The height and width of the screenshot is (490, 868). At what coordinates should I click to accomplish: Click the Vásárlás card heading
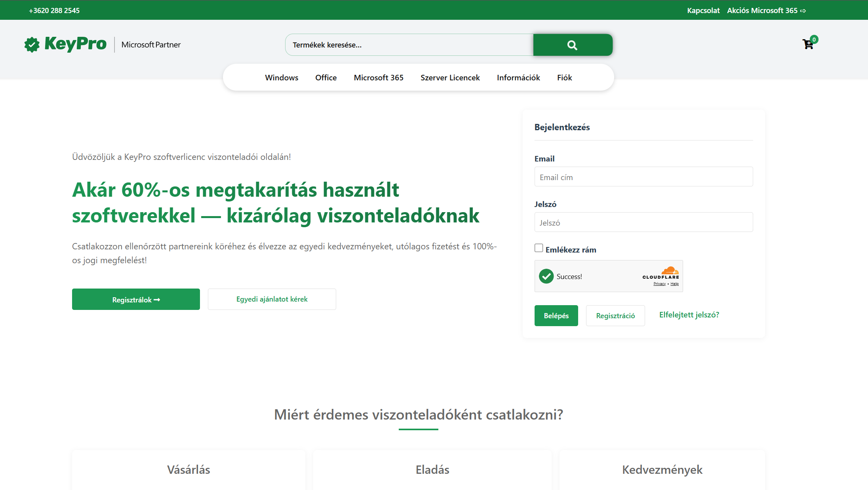(x=188, y=470)
